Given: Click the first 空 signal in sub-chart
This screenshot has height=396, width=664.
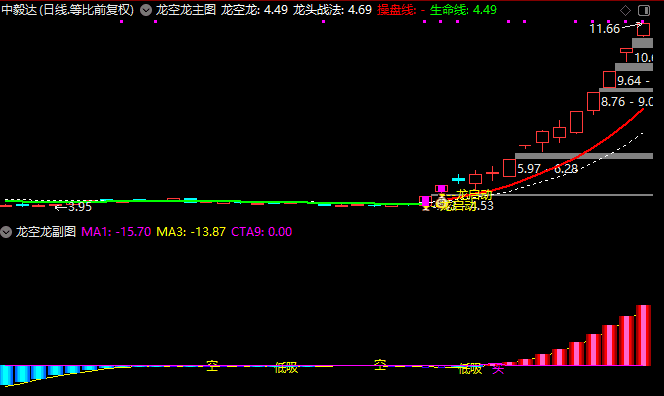Looking at the screenshot, I should pyautogui.click(x=212, y=366).
